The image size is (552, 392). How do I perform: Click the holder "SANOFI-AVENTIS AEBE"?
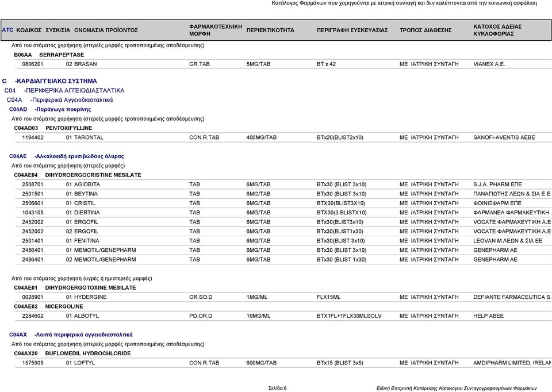tap(504, 137)
